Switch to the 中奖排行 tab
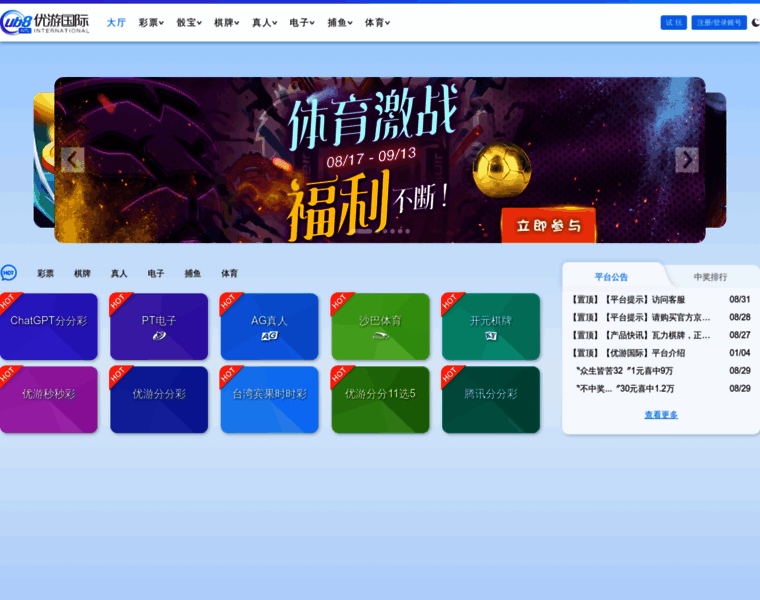The height and width of the screenshot is (600, 760). coord(710,277)
